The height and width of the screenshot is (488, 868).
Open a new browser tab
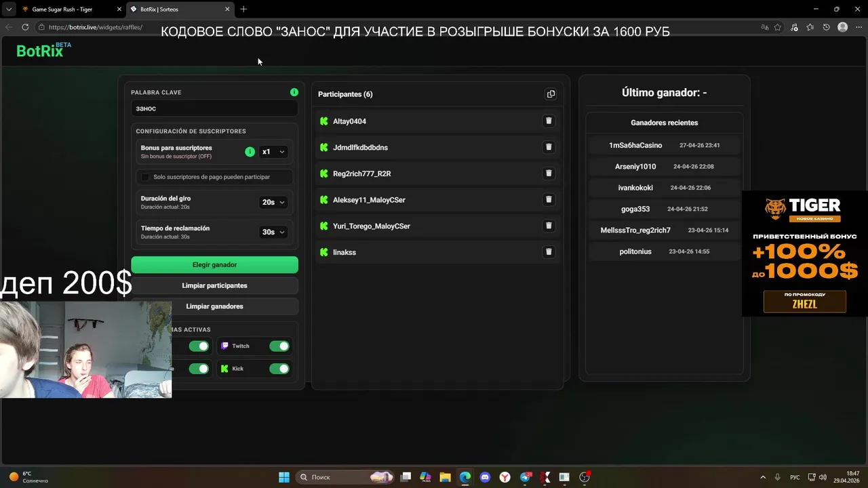[243, 9]
